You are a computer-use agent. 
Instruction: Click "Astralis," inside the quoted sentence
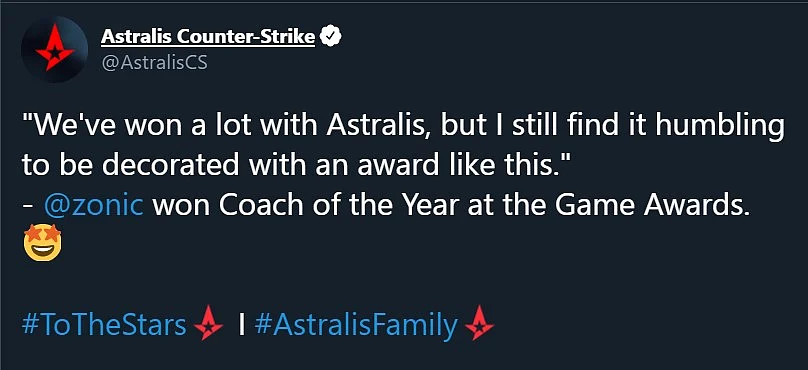381,128
